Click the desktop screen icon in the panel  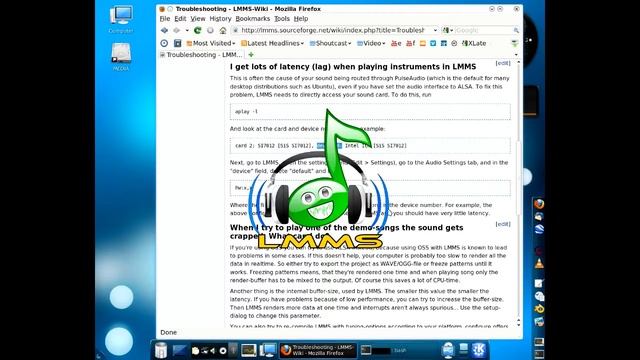tap(268, 350)
